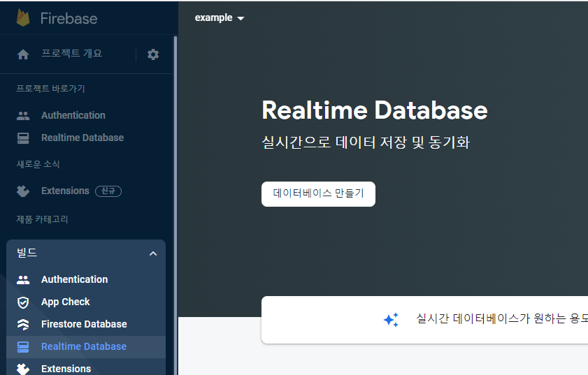Image resolution: width=588 pixels, height=375 pixels.
Task: Open project overview home icon
Action: pyautogui.click(x=23, y=54)
